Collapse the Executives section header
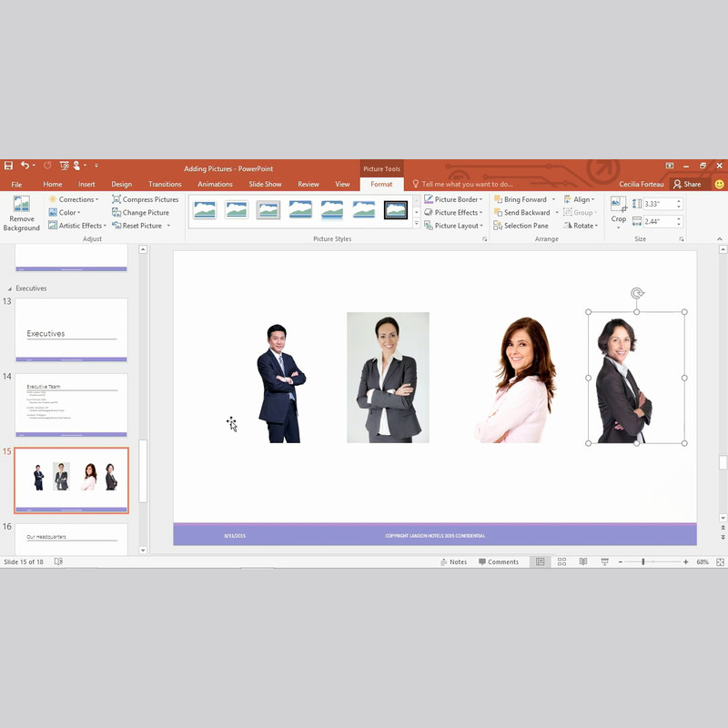Screen dimensions: 728x728 pyautogui.click(x=10, y=288)
